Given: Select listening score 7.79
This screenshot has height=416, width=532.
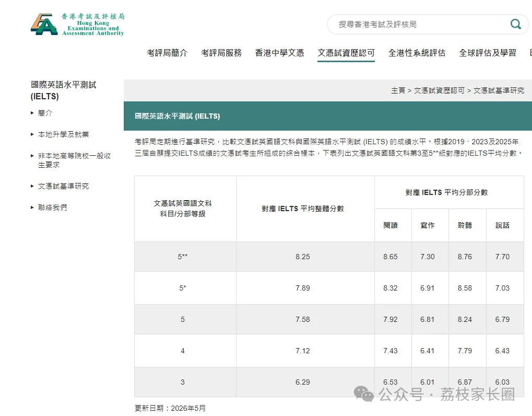Looking at the screenshot, I should pos(465,351).
